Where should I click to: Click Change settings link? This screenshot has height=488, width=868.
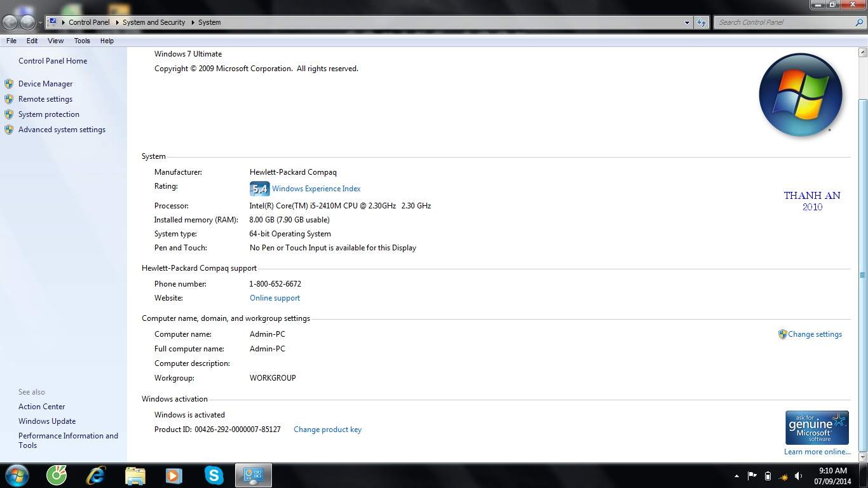815,334
